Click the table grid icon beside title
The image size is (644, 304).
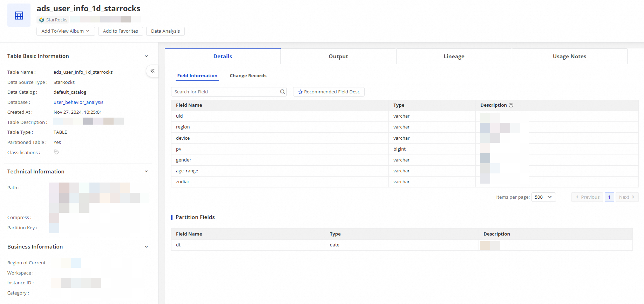[x=19, y=15]
